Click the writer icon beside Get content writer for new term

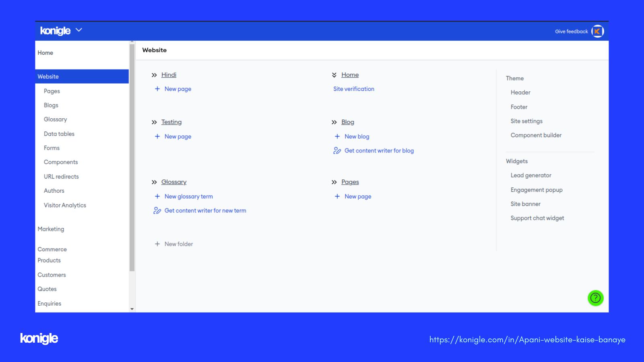point(157,210)
